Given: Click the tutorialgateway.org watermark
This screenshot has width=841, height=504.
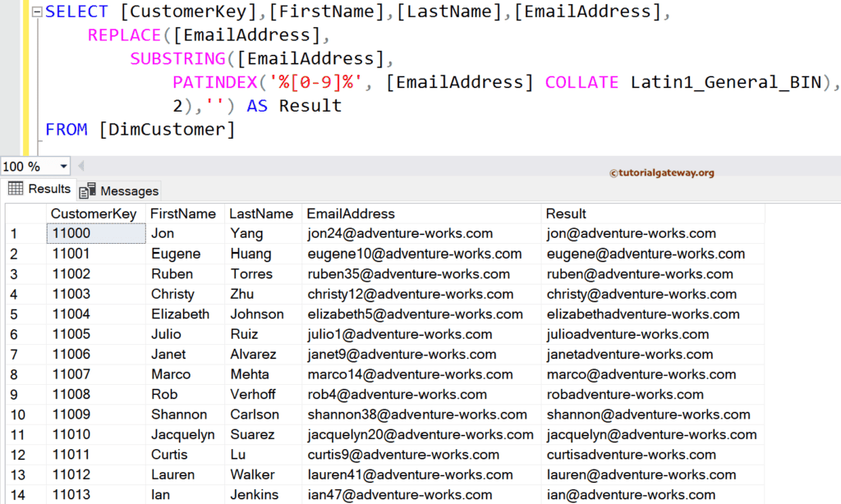Looking at the screenshot, I should click(660, 172).
